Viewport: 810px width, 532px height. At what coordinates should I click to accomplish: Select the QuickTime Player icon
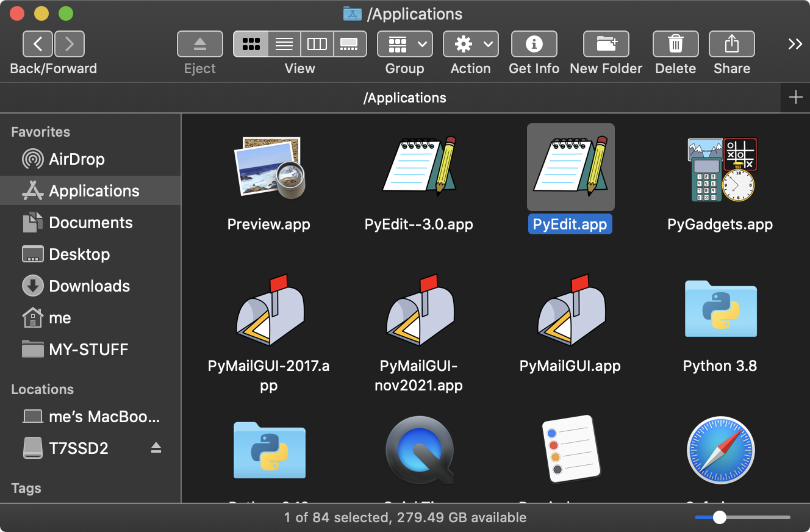[x=419, y=450]
